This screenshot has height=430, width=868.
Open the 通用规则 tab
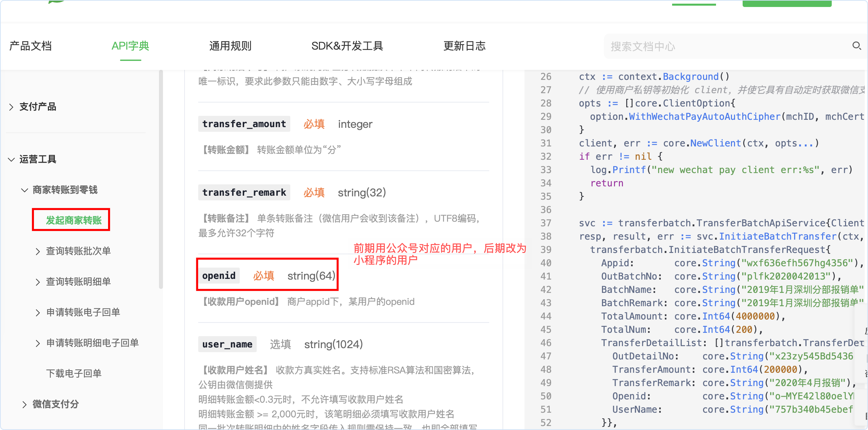230,46
